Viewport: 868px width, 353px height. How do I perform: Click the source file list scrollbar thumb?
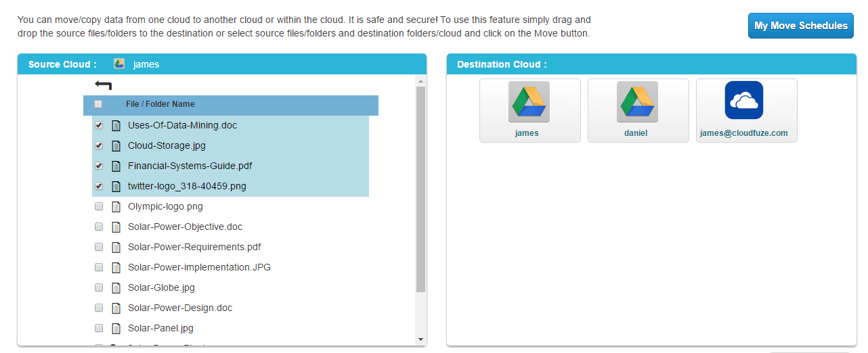tap(420, 189)
